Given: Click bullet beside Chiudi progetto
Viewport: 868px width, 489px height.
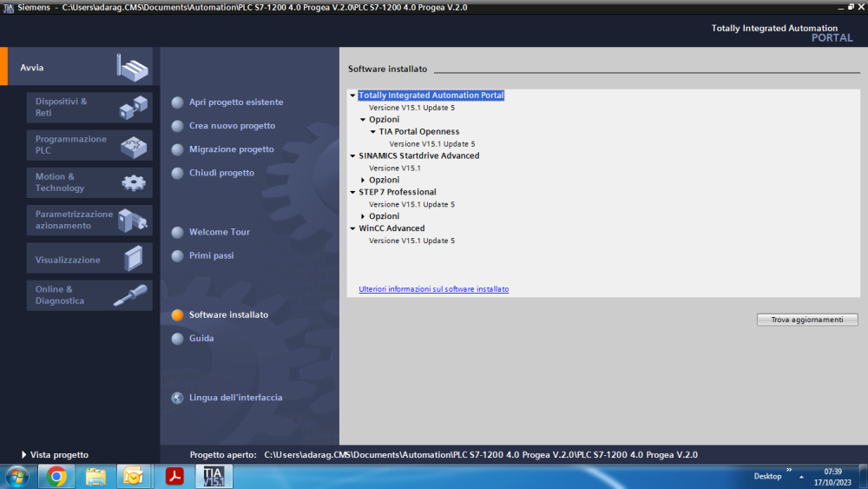Looking at the screenshot, I should [177, 174].
